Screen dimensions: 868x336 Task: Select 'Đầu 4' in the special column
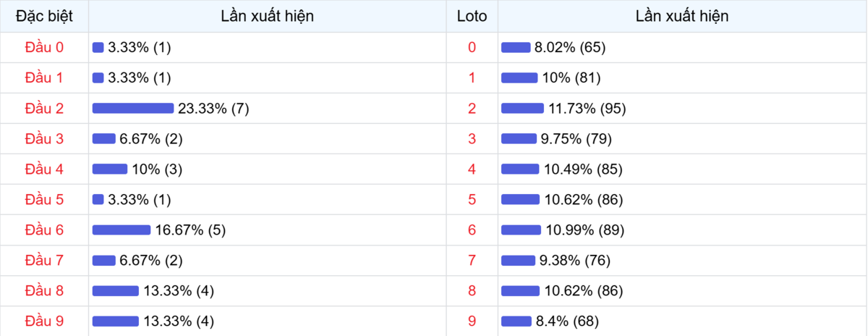coord(44,169)
